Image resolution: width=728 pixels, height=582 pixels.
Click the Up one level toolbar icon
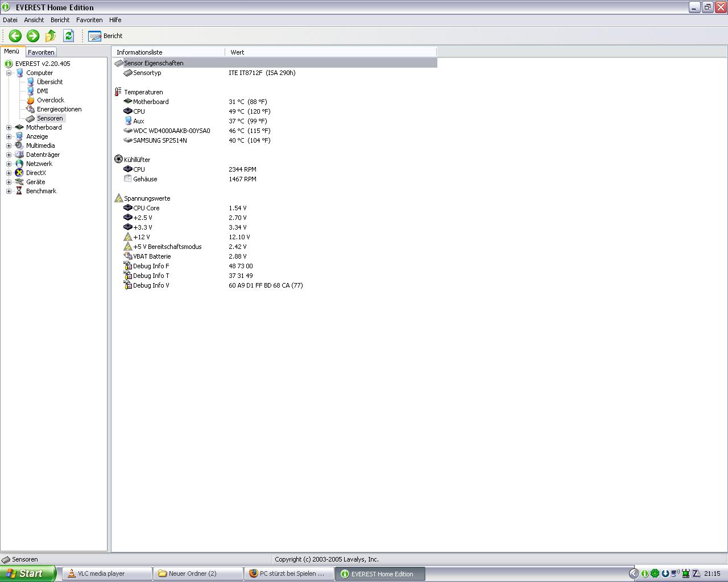(51, 36)
